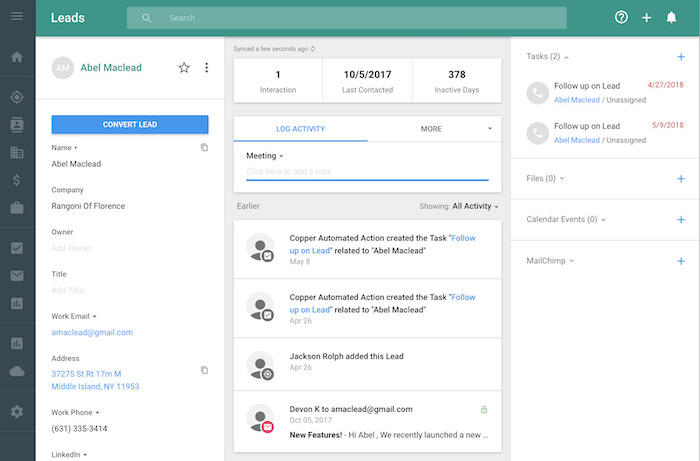
Task: Expand the Files section
Action: 547,178
